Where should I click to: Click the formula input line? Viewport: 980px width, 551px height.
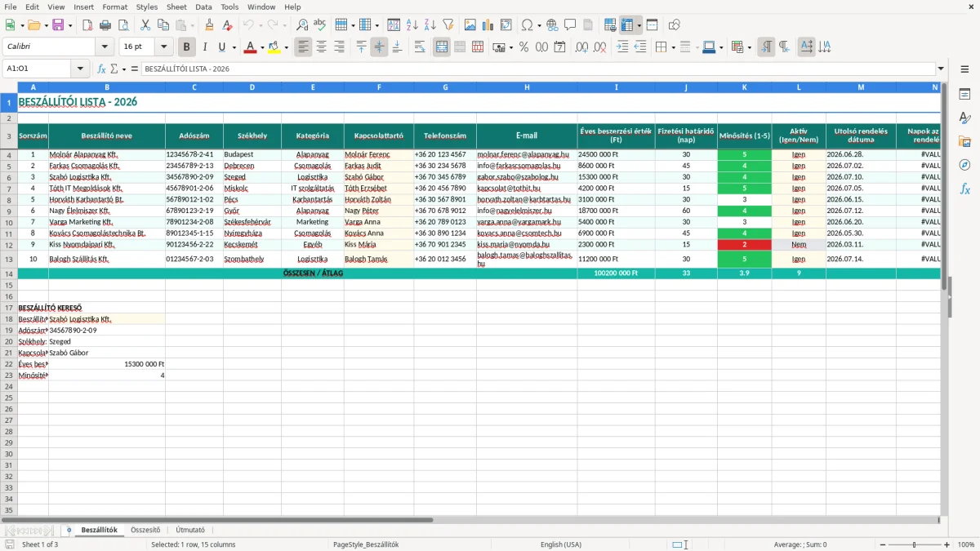(x=538, y=69)
